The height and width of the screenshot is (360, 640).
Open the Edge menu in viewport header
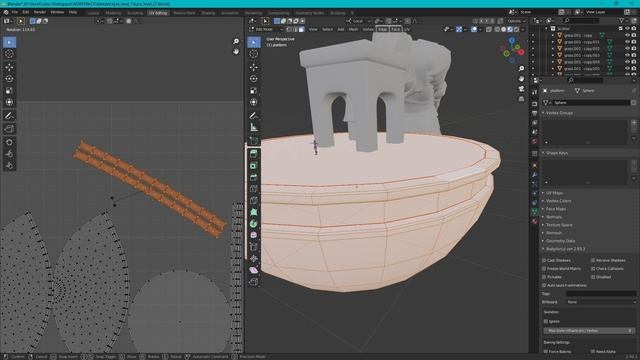click(x=382, y=29)
